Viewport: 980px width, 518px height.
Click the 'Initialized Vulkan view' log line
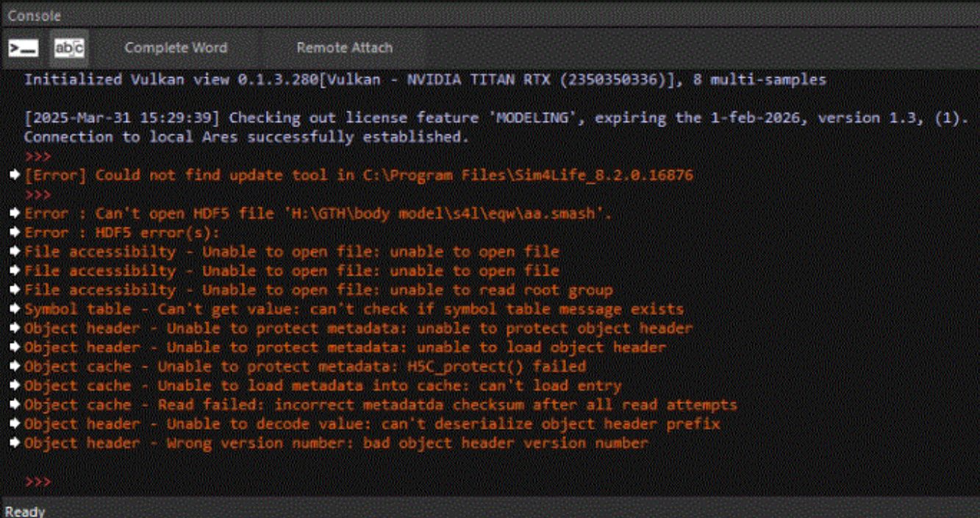(x=425, y=79)
